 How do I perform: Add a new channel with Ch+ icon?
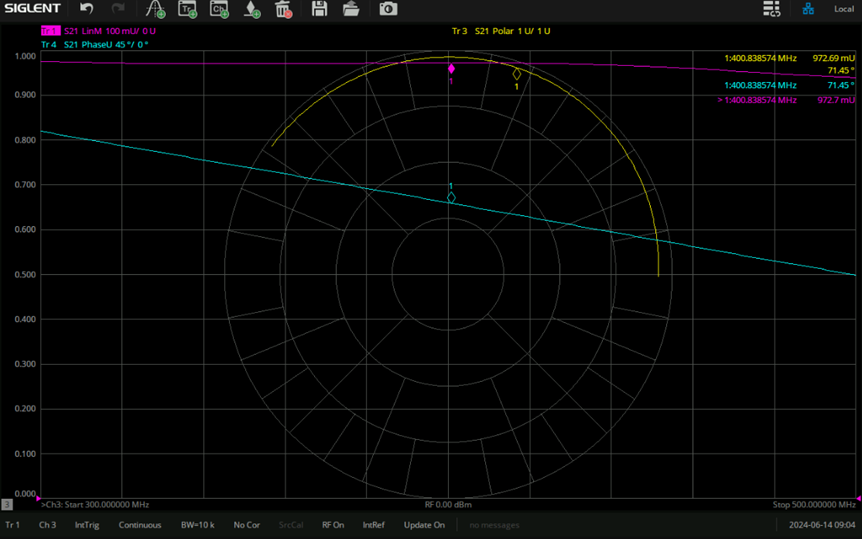219,9
